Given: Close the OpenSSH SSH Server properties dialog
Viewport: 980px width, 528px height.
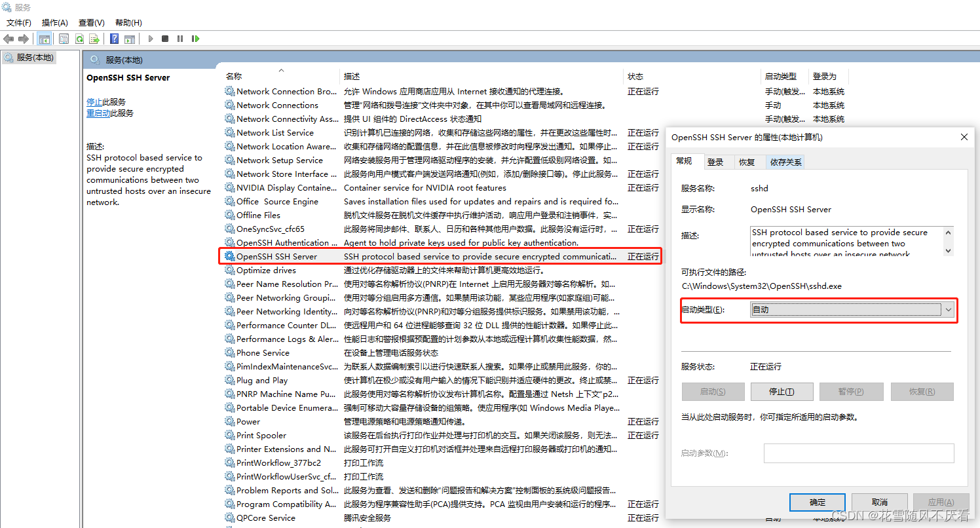Looking at the screenshot, I should point(964,137).
